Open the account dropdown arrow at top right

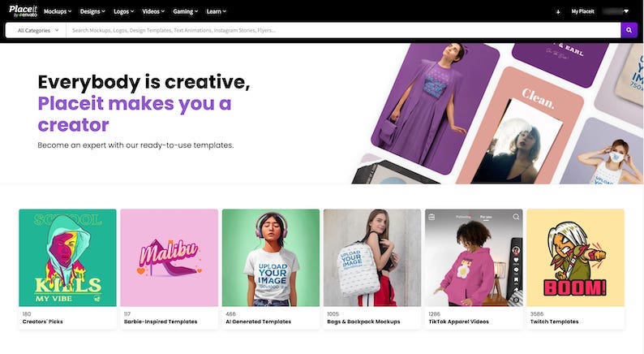[x=626, y=11]
